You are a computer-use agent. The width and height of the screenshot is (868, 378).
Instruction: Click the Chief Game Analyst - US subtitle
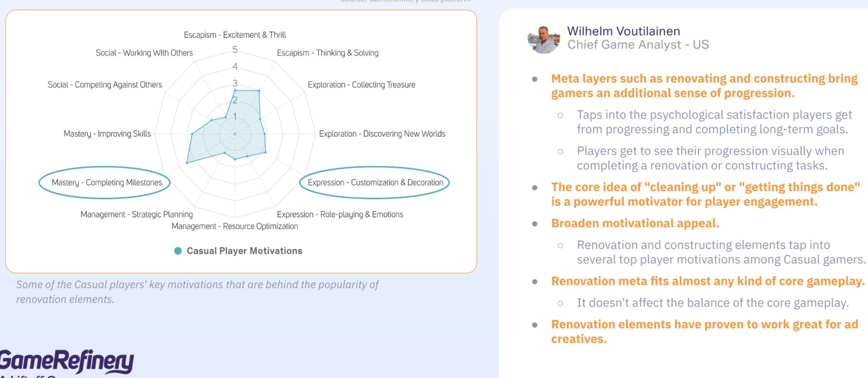coord(638,45)
